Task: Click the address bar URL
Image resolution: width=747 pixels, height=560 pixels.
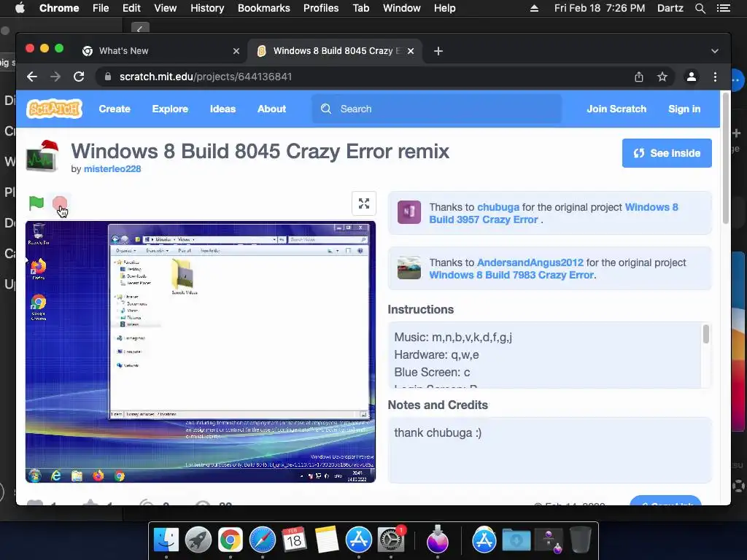Action: tap(205, 77)
